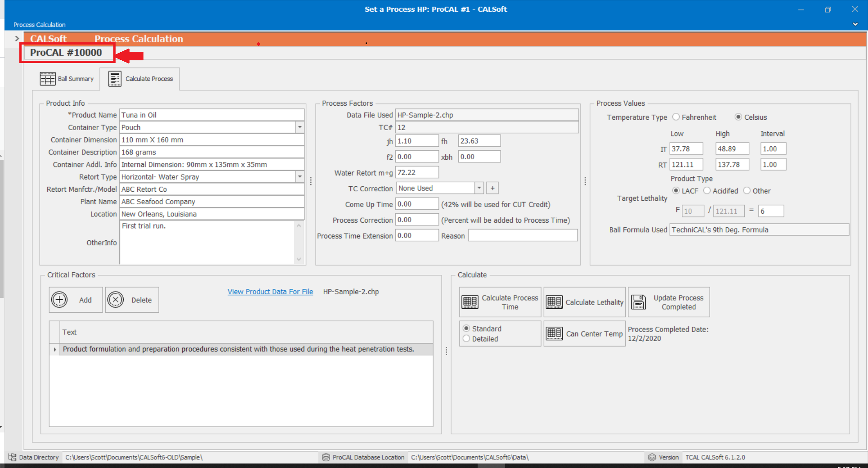Click the Retort Manfctr./Model field

coord(212,189)
